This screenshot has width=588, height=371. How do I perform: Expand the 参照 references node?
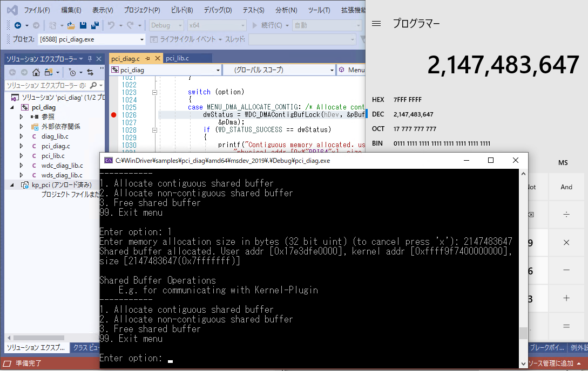click(x=22, y=117)
